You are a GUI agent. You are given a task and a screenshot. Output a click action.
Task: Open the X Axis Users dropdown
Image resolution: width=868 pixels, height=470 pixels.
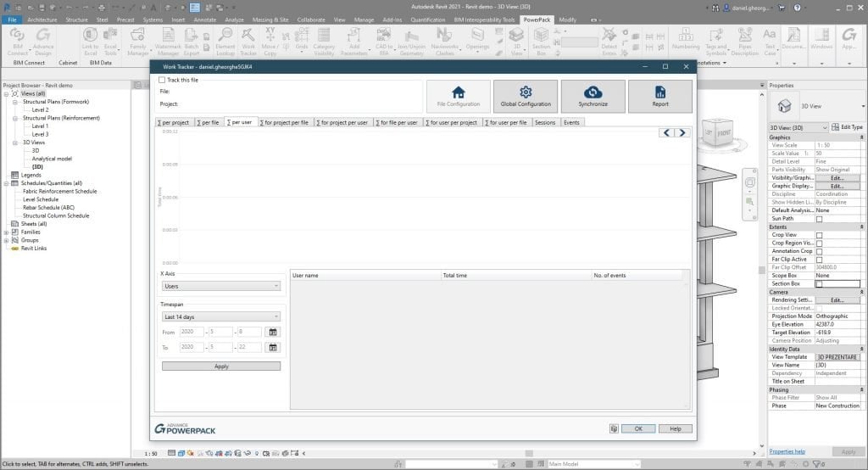[x=221, y=286]
